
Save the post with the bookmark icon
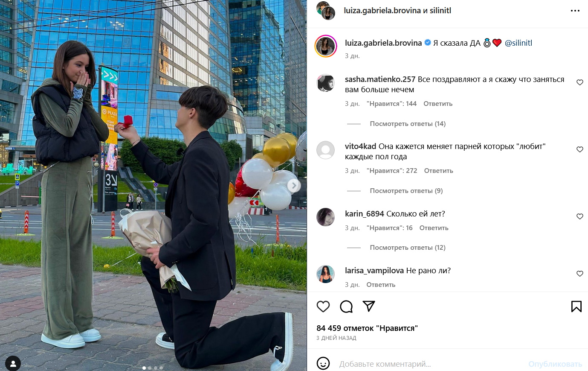[576, 307]
